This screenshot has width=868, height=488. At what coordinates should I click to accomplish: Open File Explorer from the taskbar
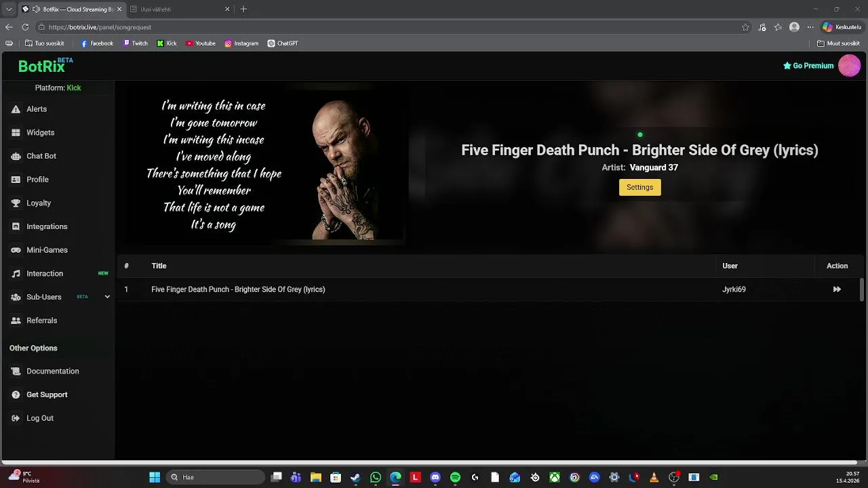point(315,477)
